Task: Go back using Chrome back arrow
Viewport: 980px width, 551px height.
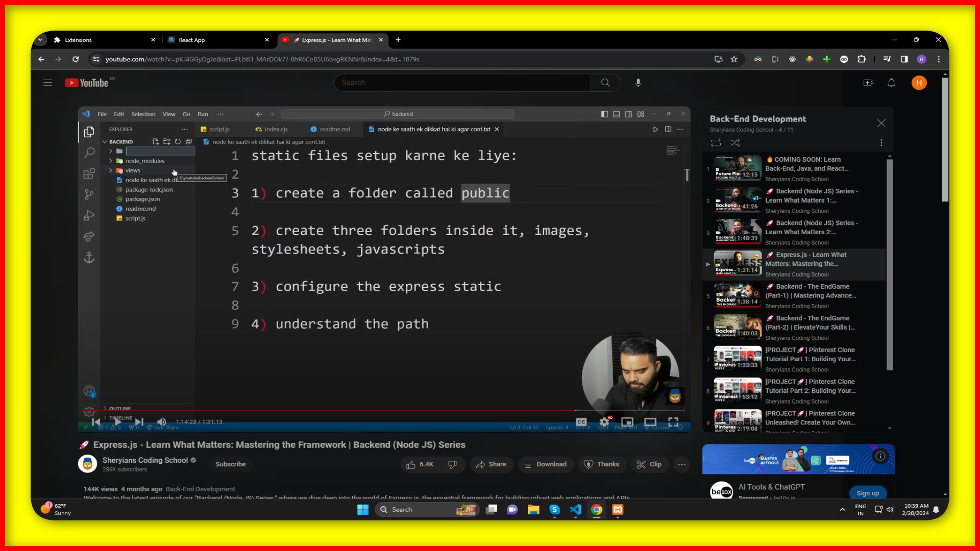Action: [x=41, y=59]
